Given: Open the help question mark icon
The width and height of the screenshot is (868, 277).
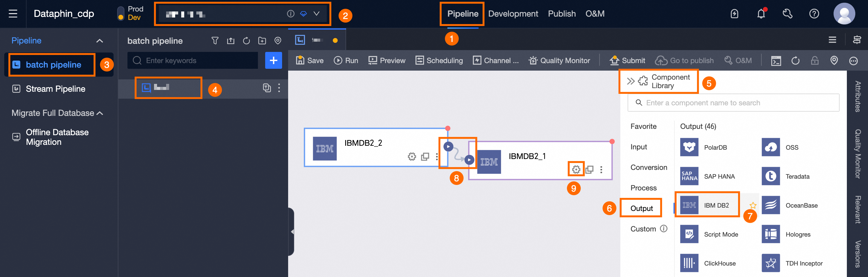Looking at the screenshot, I should point(814,14).
